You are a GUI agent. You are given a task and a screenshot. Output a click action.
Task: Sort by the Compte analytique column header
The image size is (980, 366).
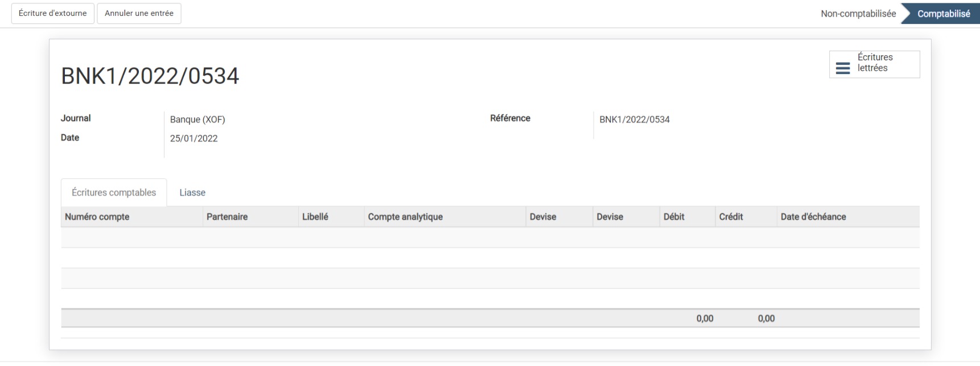[405, 217]
